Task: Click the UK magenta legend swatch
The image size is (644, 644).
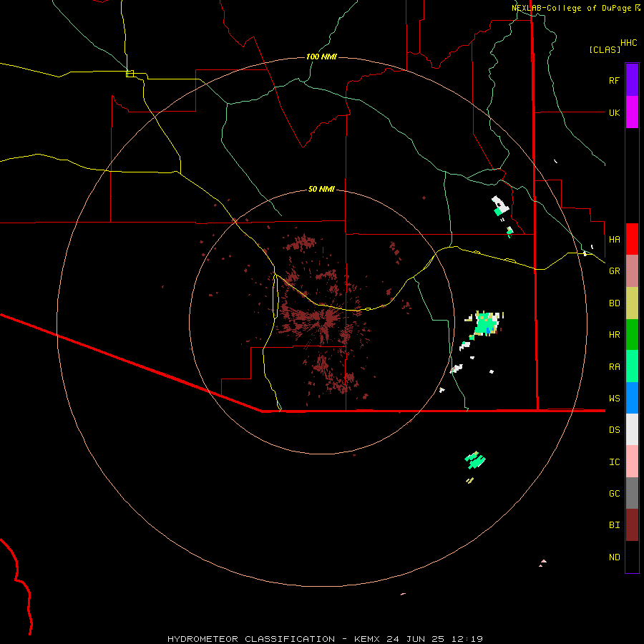Action: point(632,112)
